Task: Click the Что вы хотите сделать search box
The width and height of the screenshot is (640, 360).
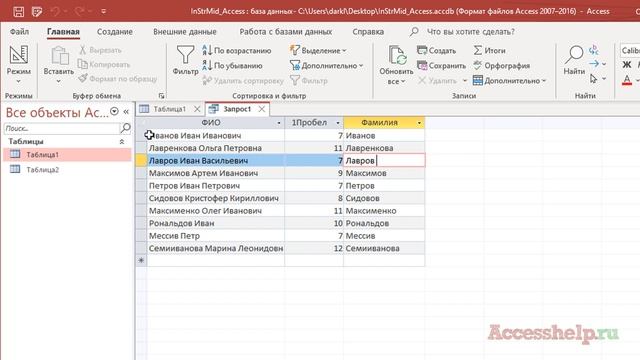Action: [470, 31]
